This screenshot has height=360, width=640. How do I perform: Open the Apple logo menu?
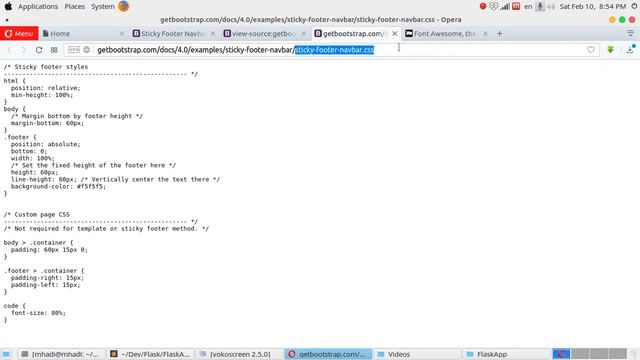[x=8, y=6]
